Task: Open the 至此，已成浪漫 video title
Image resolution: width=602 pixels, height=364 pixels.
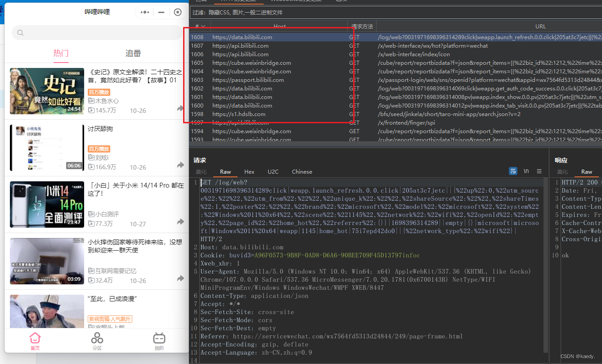Action: (x=112, y=299)
